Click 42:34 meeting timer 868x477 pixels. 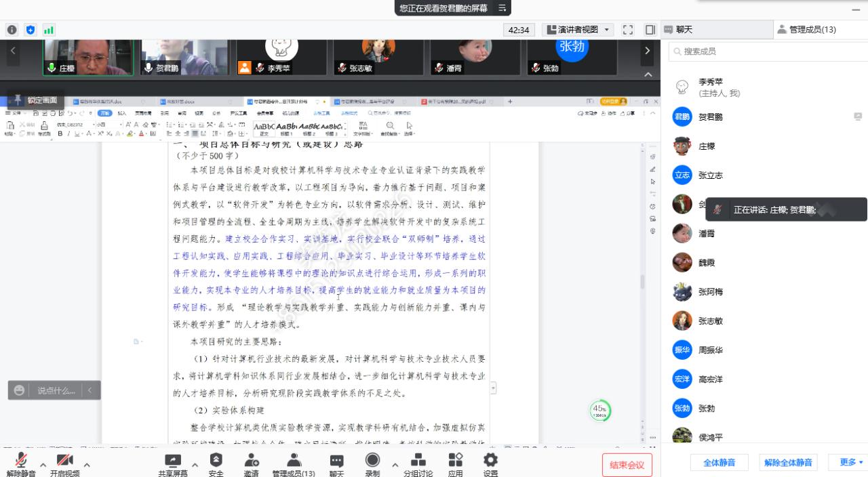[x=519, y=30]
